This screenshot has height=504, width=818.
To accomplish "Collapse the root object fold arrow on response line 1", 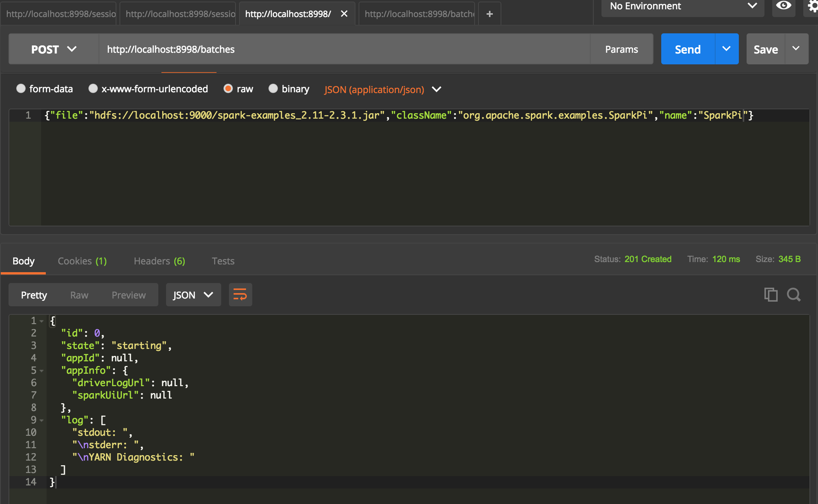I will tap(42, 321).
